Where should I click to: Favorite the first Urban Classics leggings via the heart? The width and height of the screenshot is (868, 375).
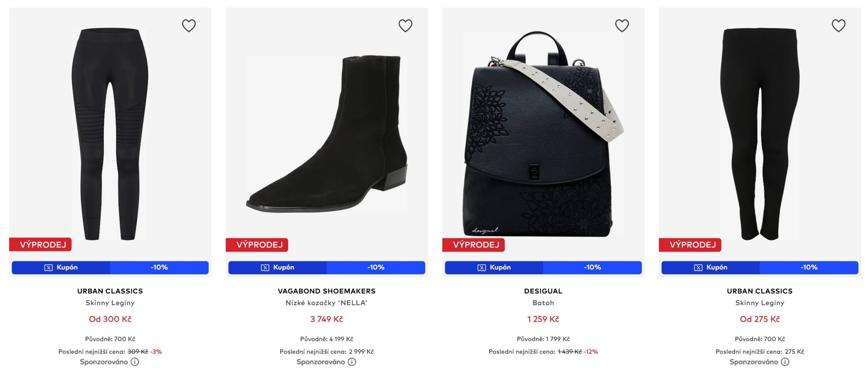point(189,25)
